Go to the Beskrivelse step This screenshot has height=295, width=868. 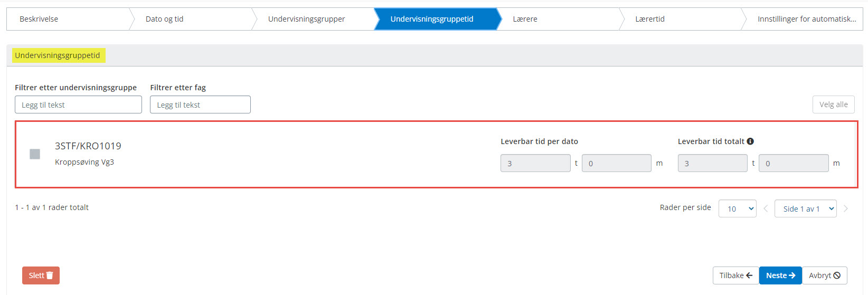pyautogui.click(x=68, y=19)
